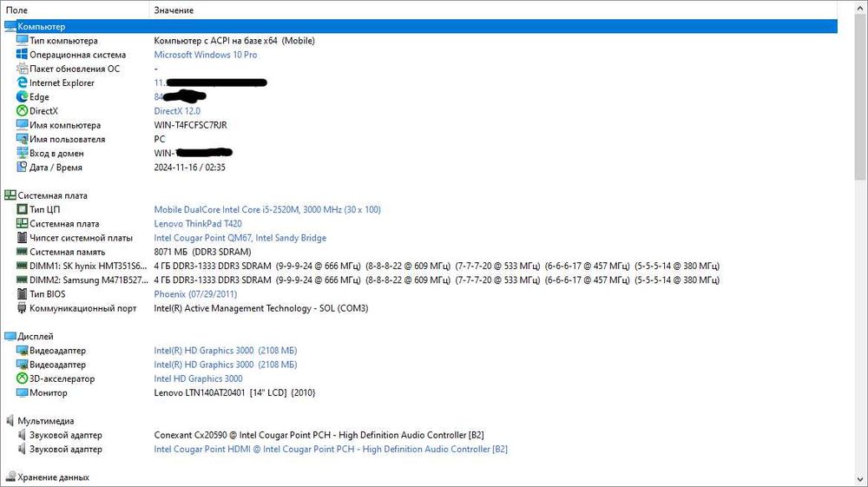Open the Intel Cougar Point HDMI audio link
Screen dimensions: 868x487
pyautogui.click(x=331, y=449)
